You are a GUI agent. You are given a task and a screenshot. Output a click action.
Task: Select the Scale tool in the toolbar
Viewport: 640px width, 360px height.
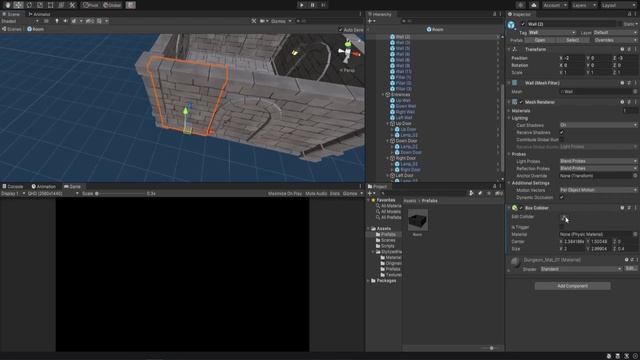point(40,5)
